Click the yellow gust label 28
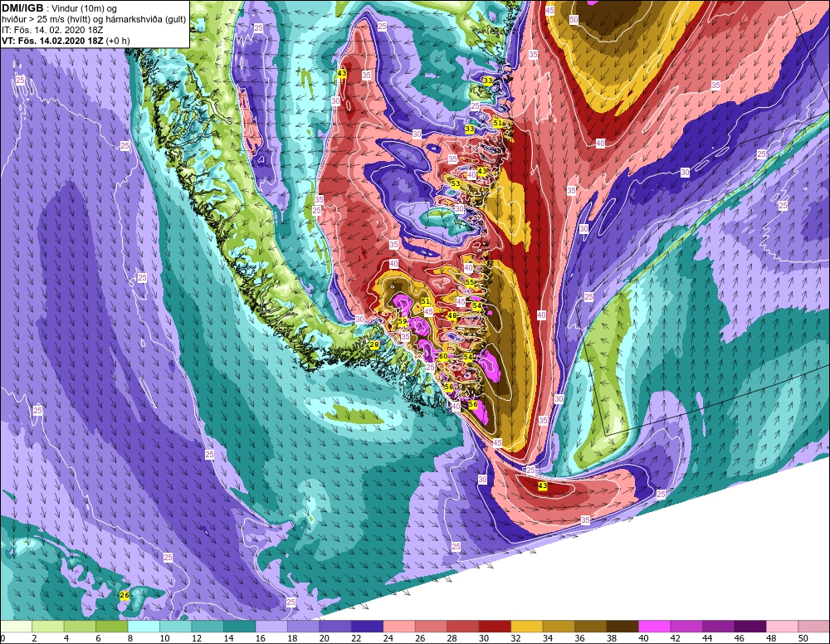 click(x=374, y=344)
